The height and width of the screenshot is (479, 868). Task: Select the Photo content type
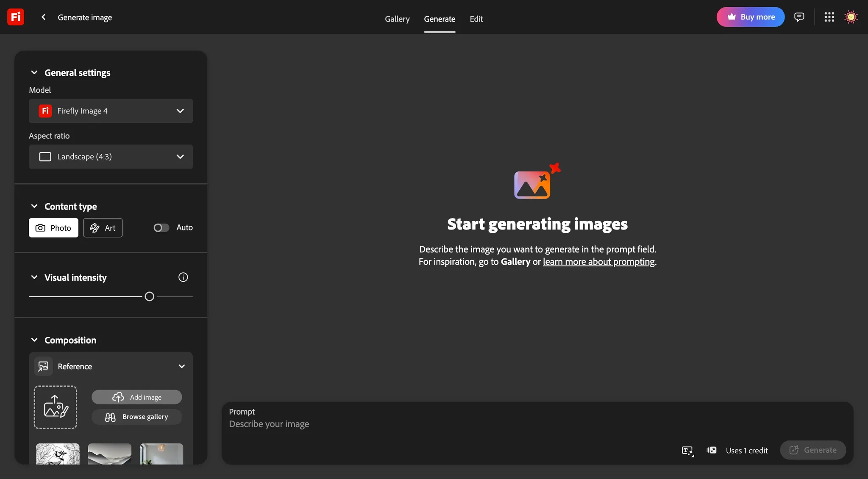(x=53, y=228)
